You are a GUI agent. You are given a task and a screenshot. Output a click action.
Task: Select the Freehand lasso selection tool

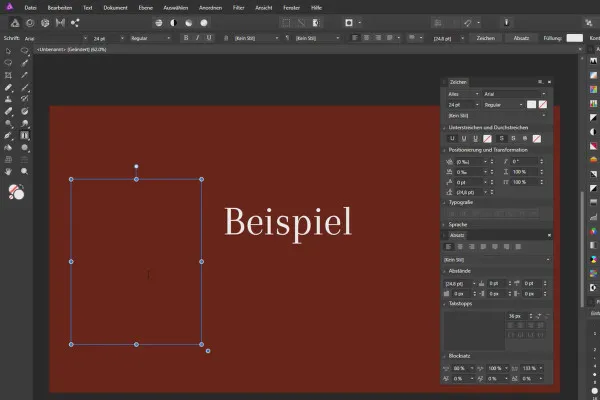(8, 63)
